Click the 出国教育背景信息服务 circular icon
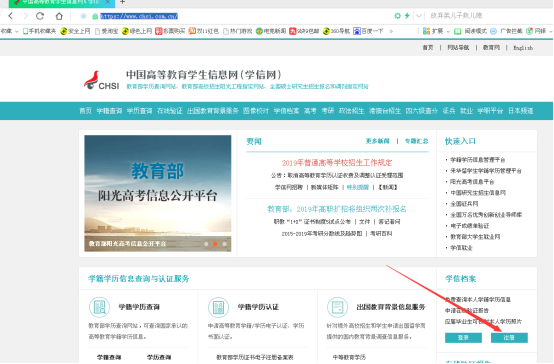 click(337, 307)
